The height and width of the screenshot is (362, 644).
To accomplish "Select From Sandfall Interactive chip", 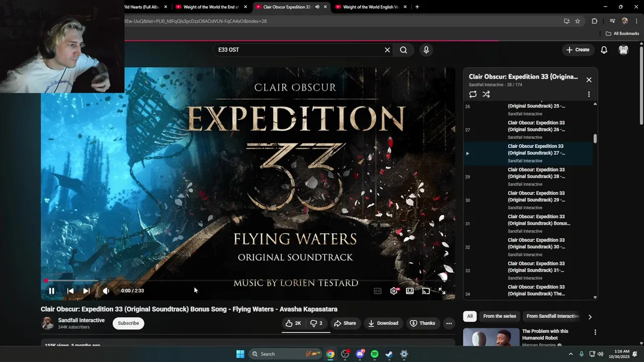I will pyautogui.click(x=552, y=316).
